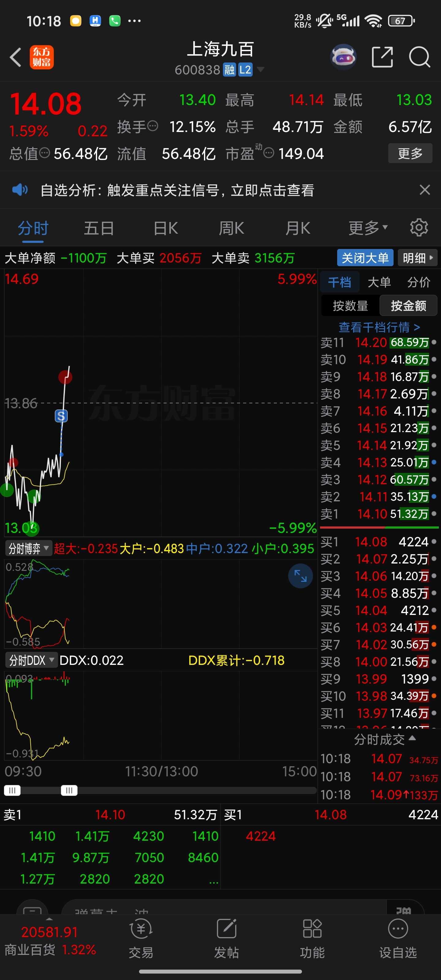This screenshot has width=441, height=980.
Task: Open the 自选分析 signal notice text
Action: pyautogui.click(x=177, y=190)
